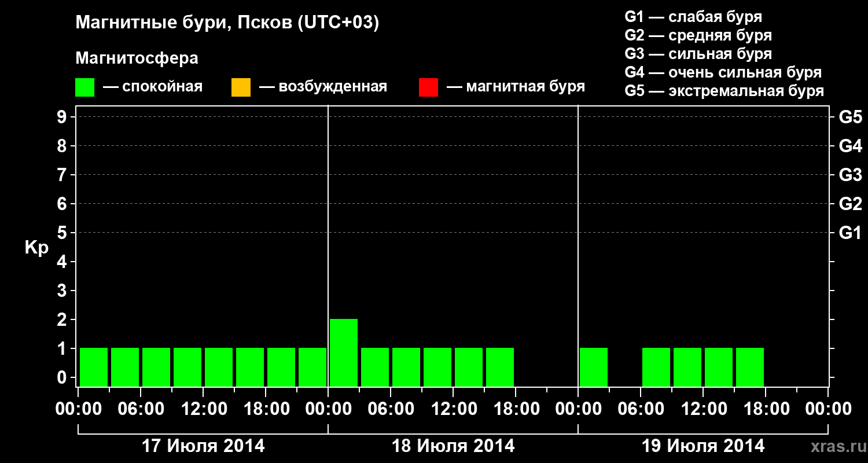Click '06:00' time label under 19 Июля
Screen dimensions: 868x463
[641, 409]
